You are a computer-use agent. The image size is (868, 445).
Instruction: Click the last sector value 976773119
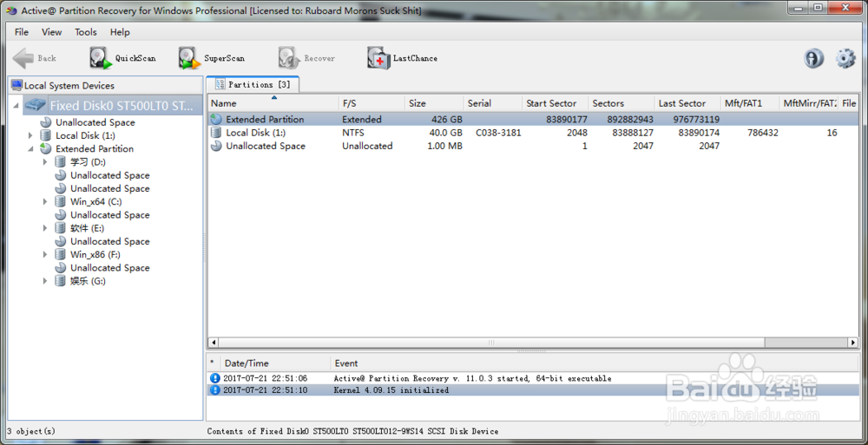click(x=696, y=119)
